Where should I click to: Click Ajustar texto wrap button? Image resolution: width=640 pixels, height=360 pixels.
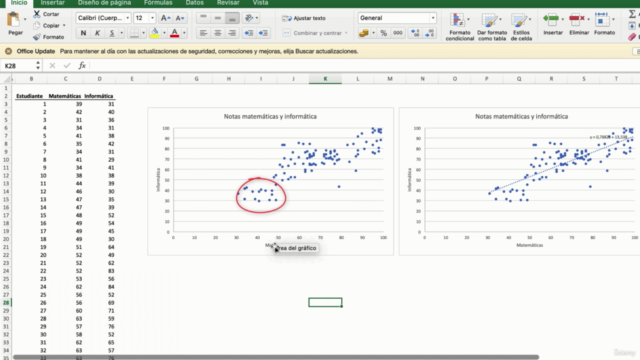click(x=304, y=18)
